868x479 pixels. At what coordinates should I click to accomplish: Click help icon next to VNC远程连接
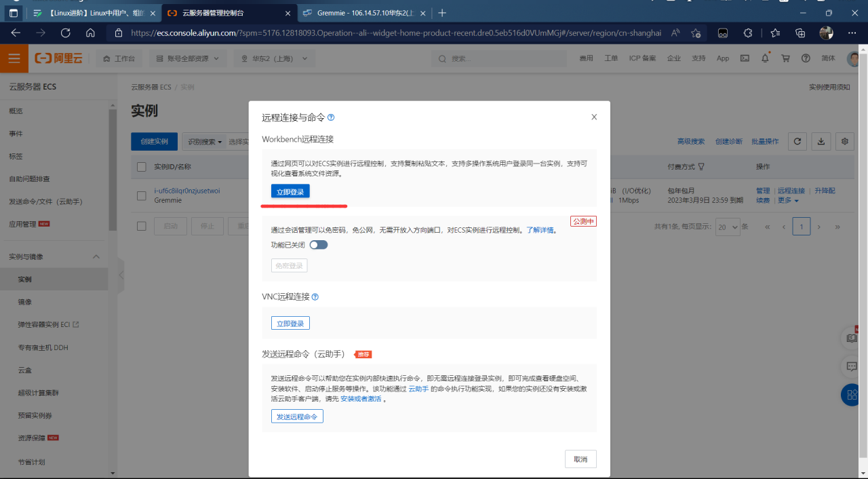315,296
